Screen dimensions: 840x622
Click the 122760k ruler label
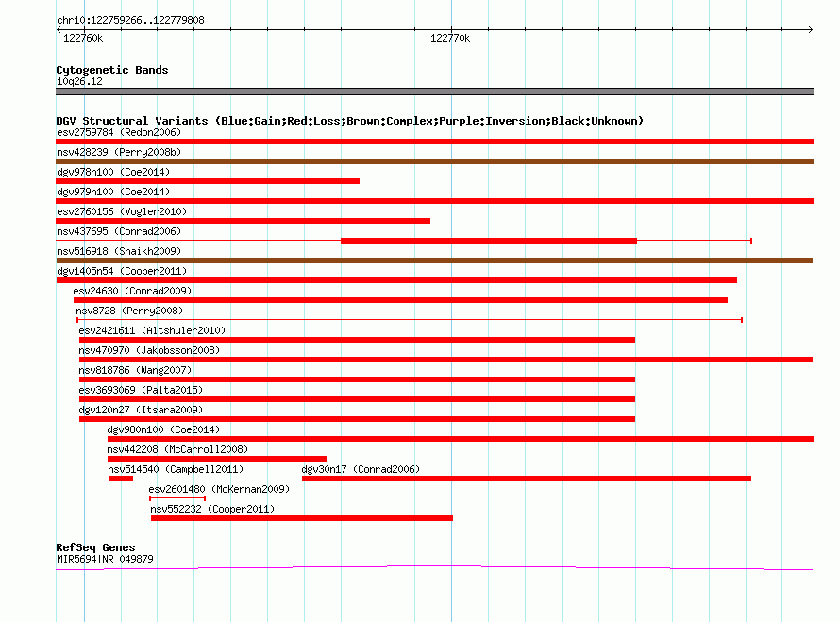(x=83, y=38)
